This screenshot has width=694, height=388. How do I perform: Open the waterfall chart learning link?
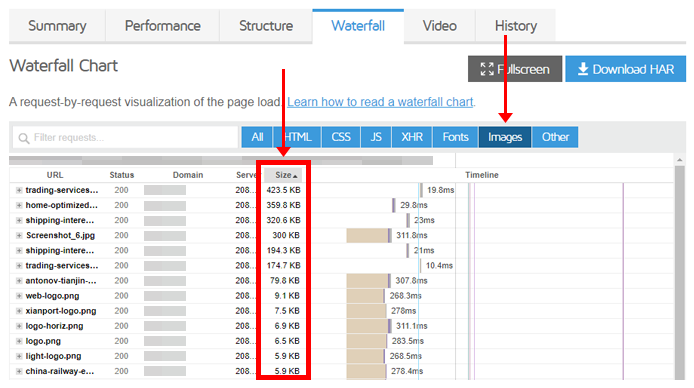[x=380, y=102]
